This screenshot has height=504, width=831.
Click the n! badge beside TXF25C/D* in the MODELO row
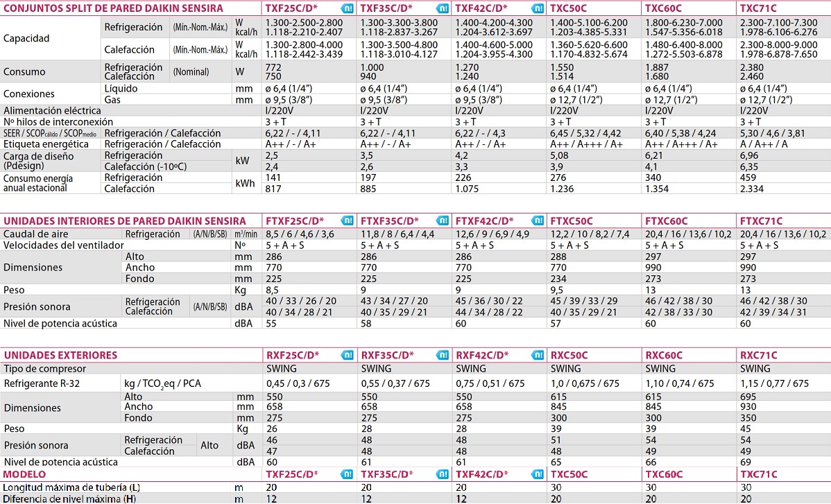pyautogui.click(x=347, y=474)
